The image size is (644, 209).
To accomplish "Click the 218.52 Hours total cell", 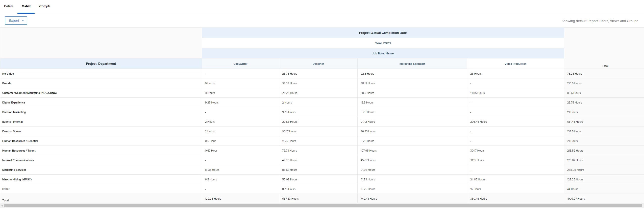I will click(604, 151).
